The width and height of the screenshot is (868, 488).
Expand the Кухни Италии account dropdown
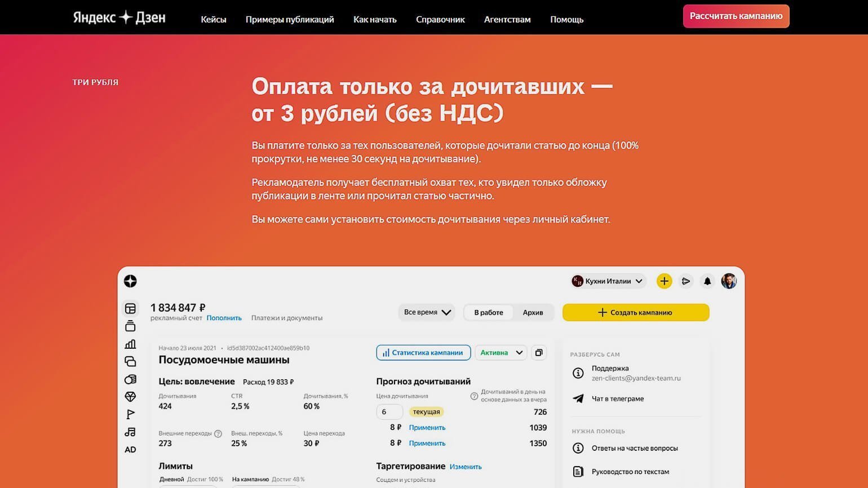[608, 281]
